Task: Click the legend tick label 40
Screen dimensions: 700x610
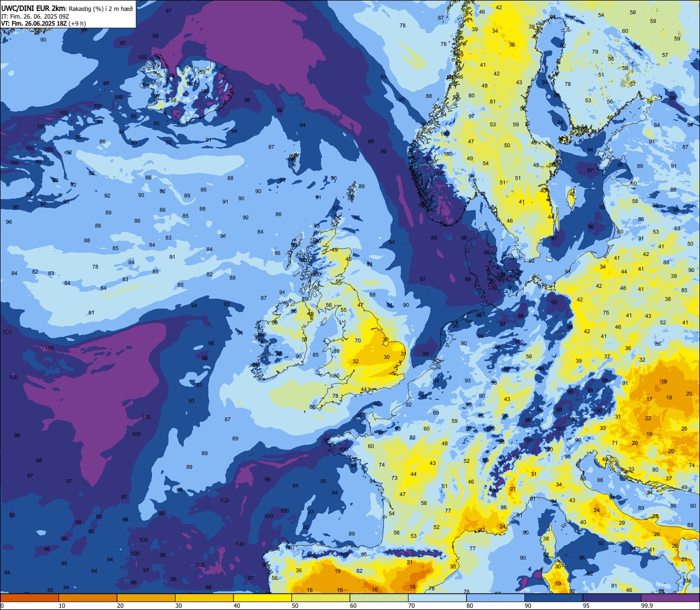Action: [x=237, y=606]
